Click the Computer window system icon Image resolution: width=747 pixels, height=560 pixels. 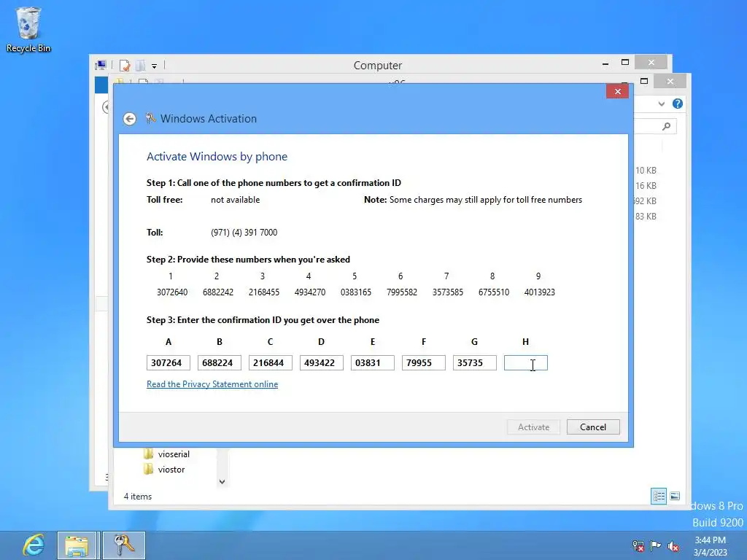coord(101,65)
